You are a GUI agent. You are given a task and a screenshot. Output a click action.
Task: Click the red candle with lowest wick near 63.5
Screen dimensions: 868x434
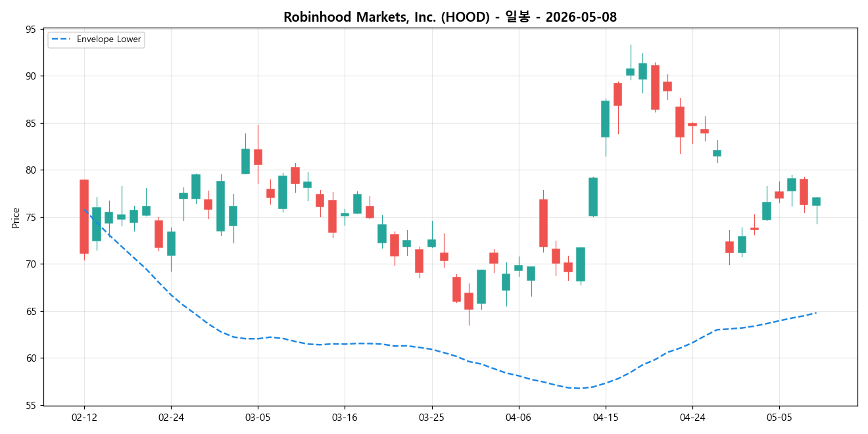coord(469,301)
